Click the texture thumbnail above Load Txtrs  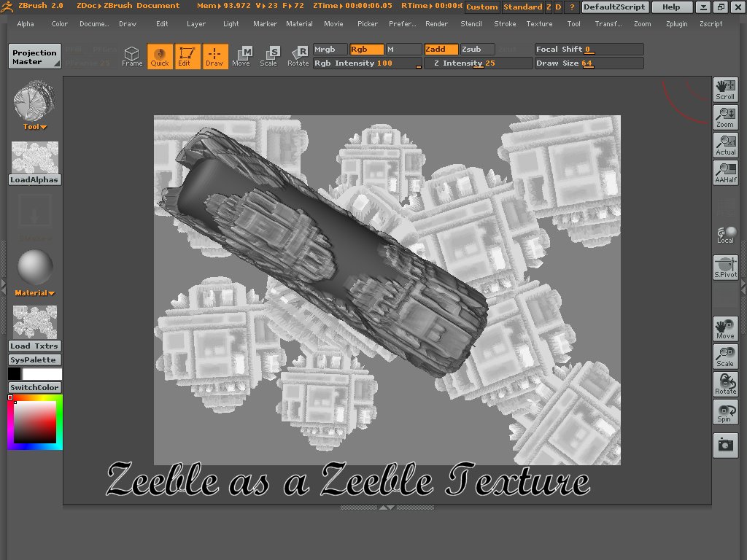pos(35,322)
